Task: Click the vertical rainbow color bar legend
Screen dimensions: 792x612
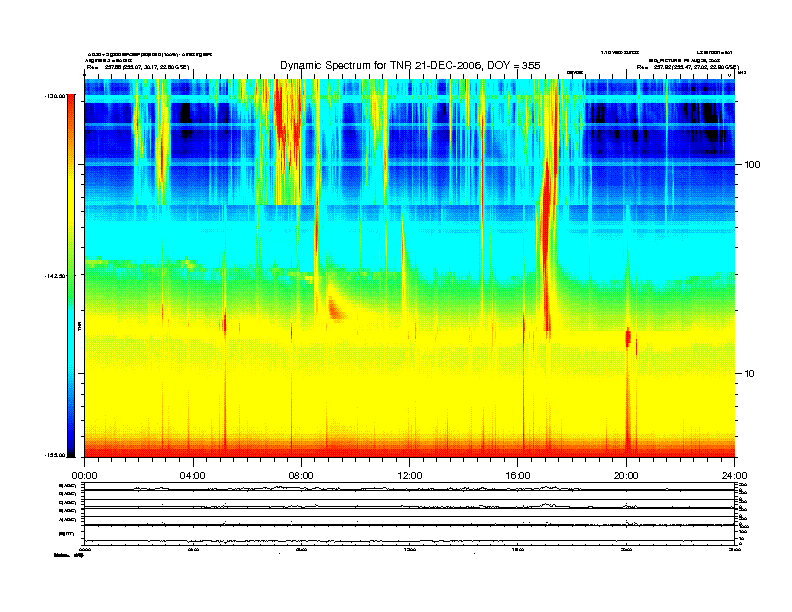Action: click(71, 276)
